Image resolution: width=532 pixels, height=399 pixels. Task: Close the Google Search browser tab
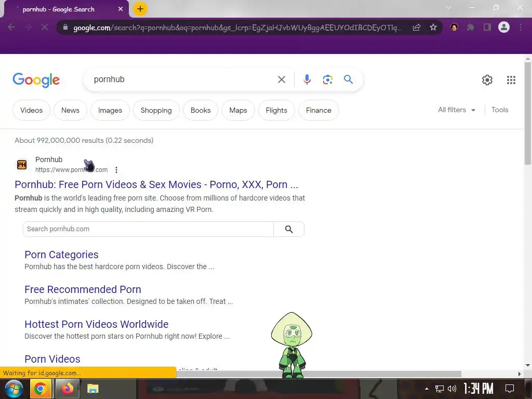click(121, 9)
